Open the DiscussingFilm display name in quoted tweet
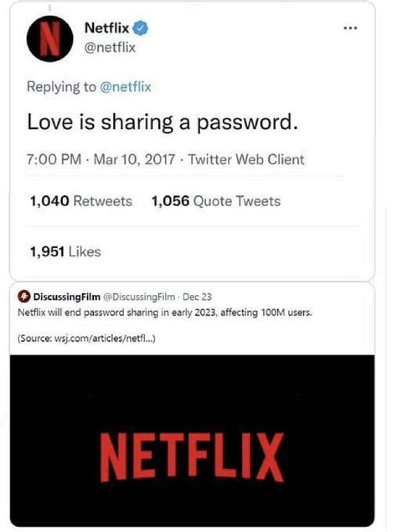Viewport: 397px width, 532px height. 67,298
